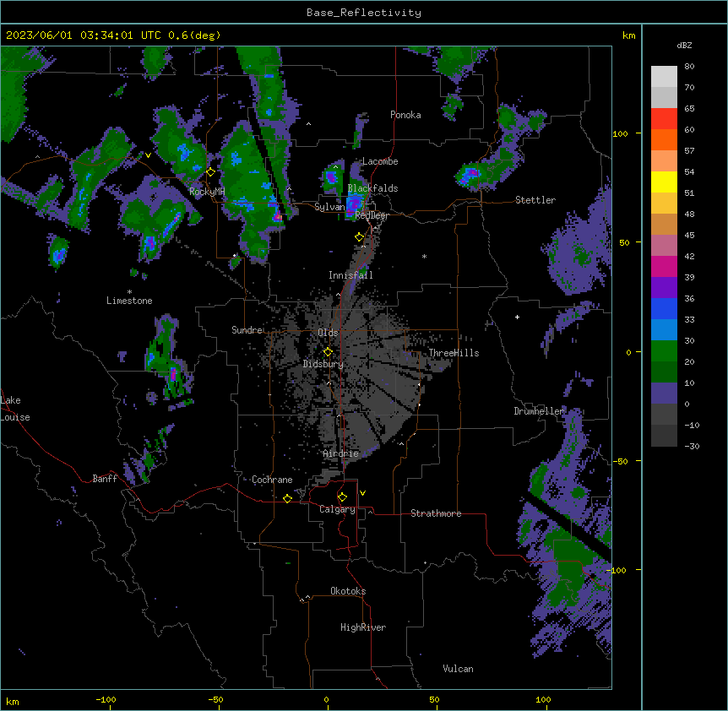
Task: Click the yellow diamond marker south of RedDeer
Action: 359,237
